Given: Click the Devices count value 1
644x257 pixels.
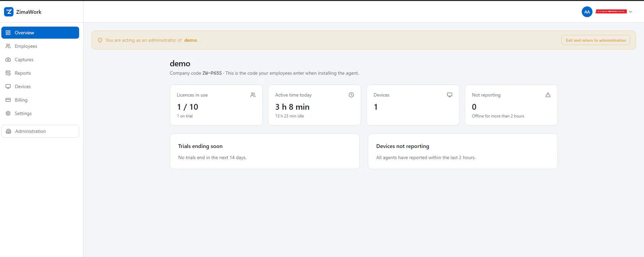Looking at the screenshot, I should [x=376, y=107].
